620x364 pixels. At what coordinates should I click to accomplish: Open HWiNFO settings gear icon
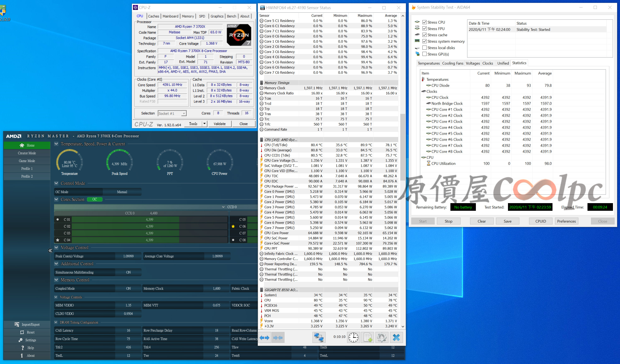point(382,337)
